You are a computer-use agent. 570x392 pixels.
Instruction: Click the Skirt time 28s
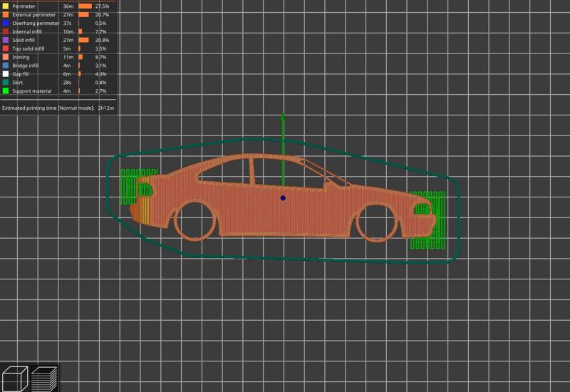coord(67,83)
